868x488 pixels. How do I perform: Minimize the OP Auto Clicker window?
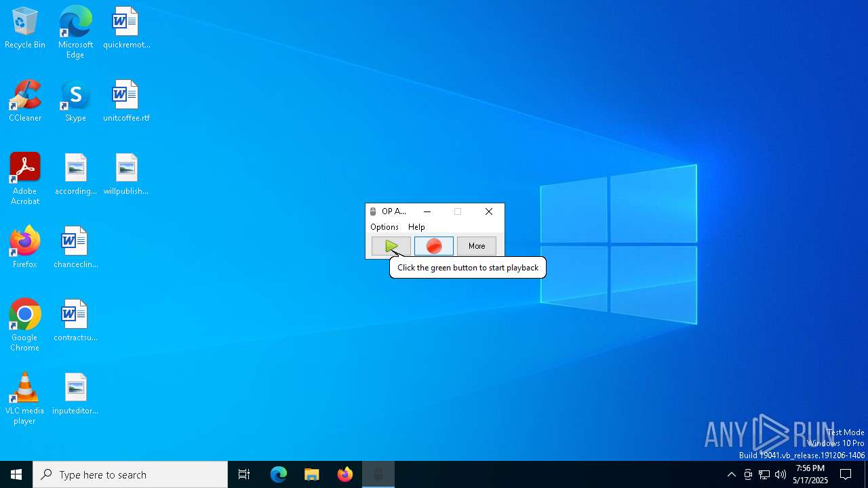click(x=427, y=211)
